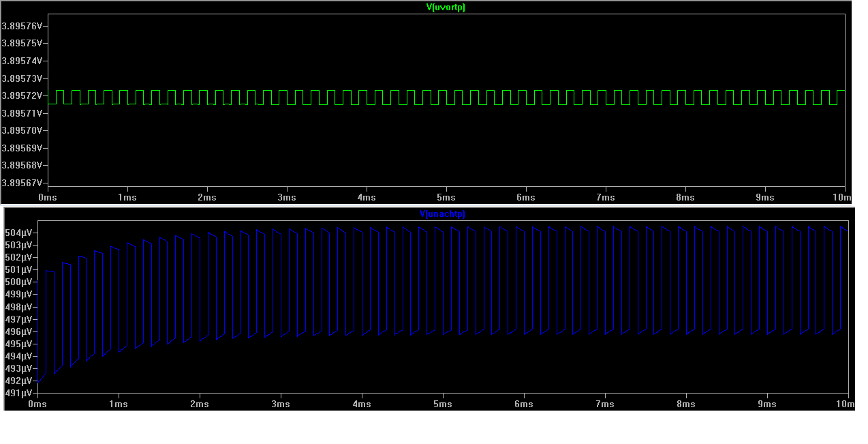Click 4ms on the lower time axis
This screenshot has width=868, height=444.
pyautogui.click(x=362, y=404)
